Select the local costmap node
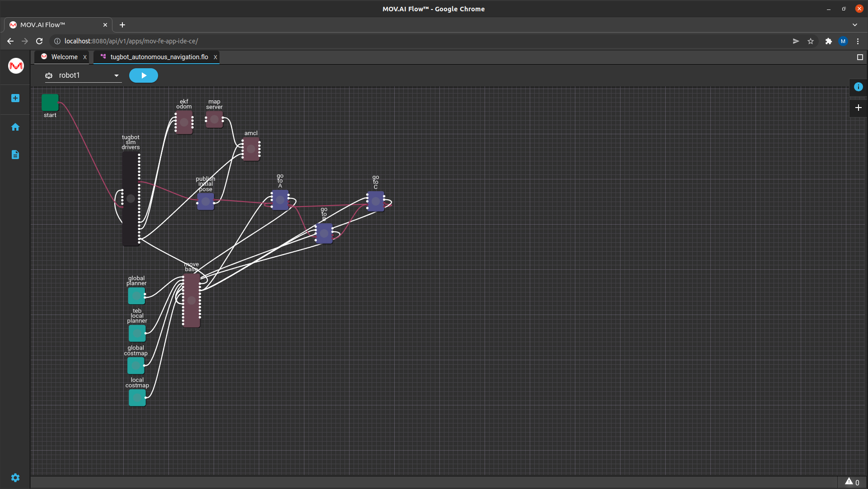This screenshot has height=489, width=868. 137,398
